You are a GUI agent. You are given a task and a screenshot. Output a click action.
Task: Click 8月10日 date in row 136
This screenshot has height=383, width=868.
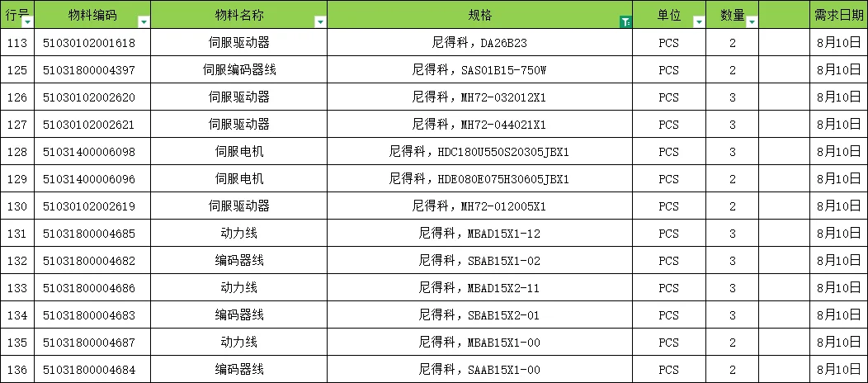coord(838,369)
